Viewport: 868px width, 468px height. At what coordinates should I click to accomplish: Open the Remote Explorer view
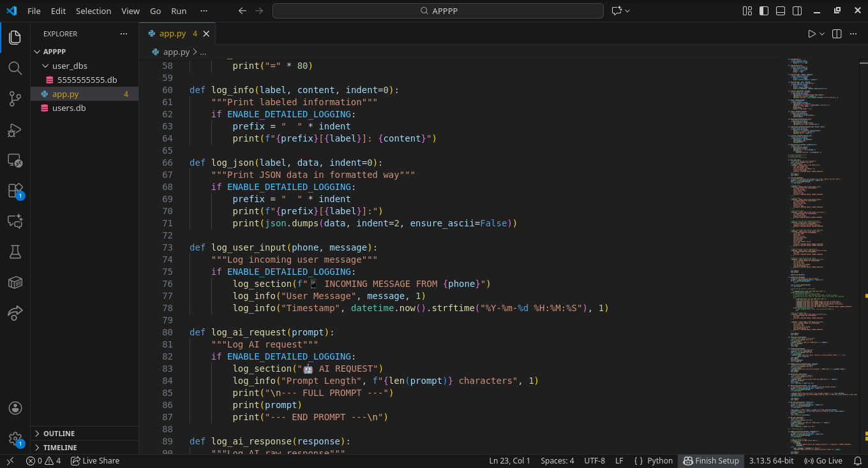tap(15, 160)
